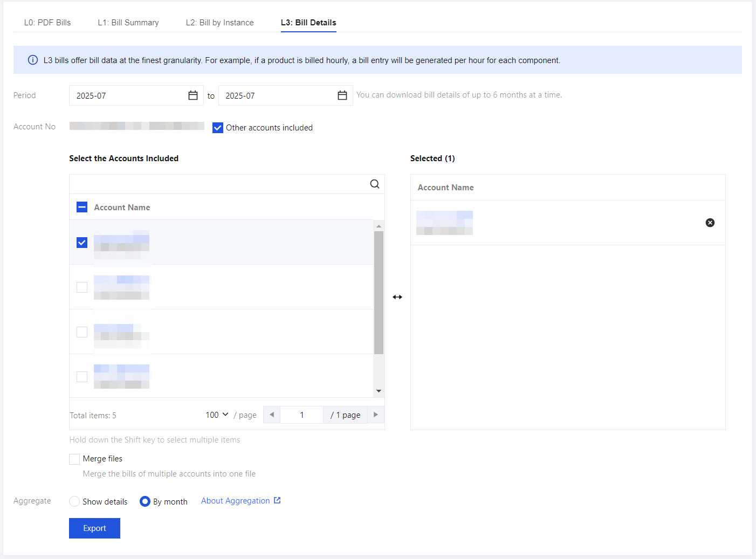This screenshot has height=559, width=756.
Task: Toggle the Account Name select-all checkbox
Action: pos(82,207)
